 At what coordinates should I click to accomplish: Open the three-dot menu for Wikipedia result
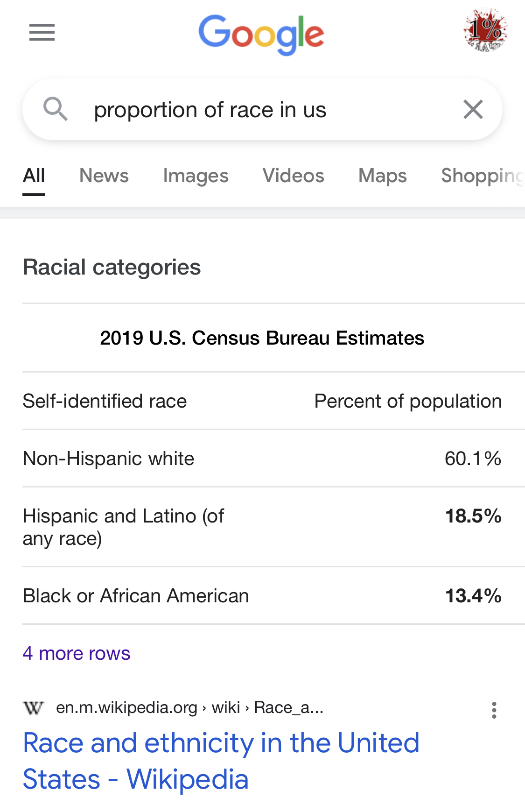point(494,710)
